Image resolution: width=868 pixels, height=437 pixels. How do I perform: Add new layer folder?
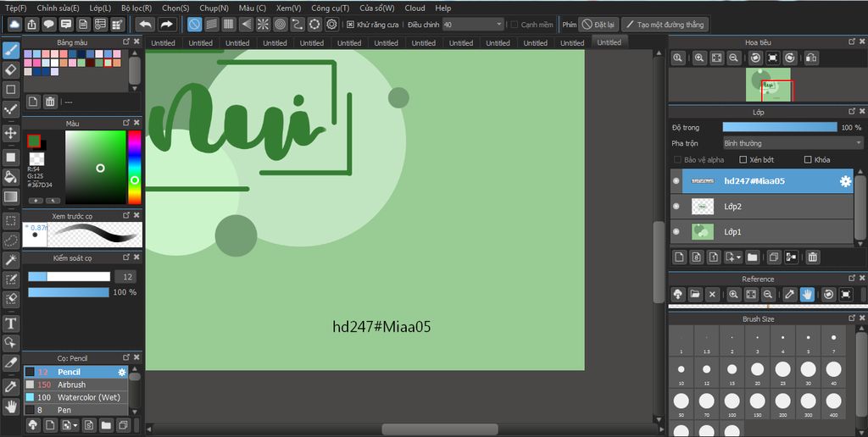[x=753, y=257]
